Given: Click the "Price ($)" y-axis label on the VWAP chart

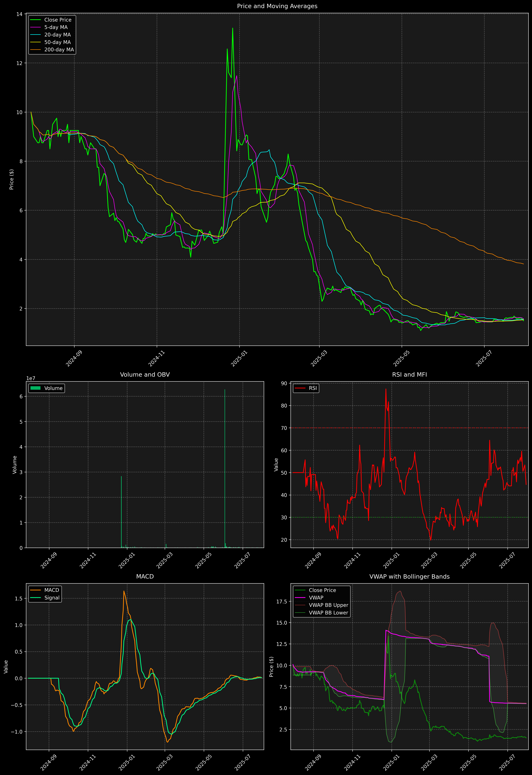Looking at the screenshot, I should 271,667.
